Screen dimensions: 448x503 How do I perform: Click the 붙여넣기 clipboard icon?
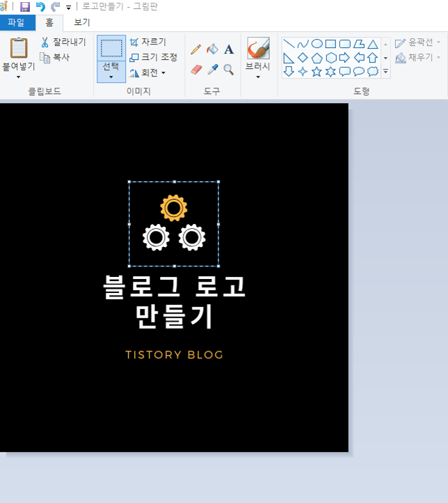tap(19, 48)
